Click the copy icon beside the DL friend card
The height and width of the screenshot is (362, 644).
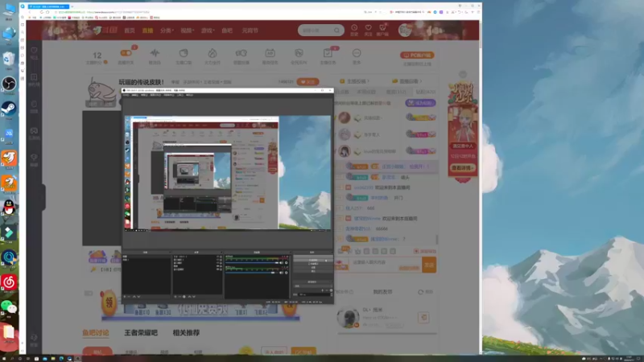click(424, 317)
